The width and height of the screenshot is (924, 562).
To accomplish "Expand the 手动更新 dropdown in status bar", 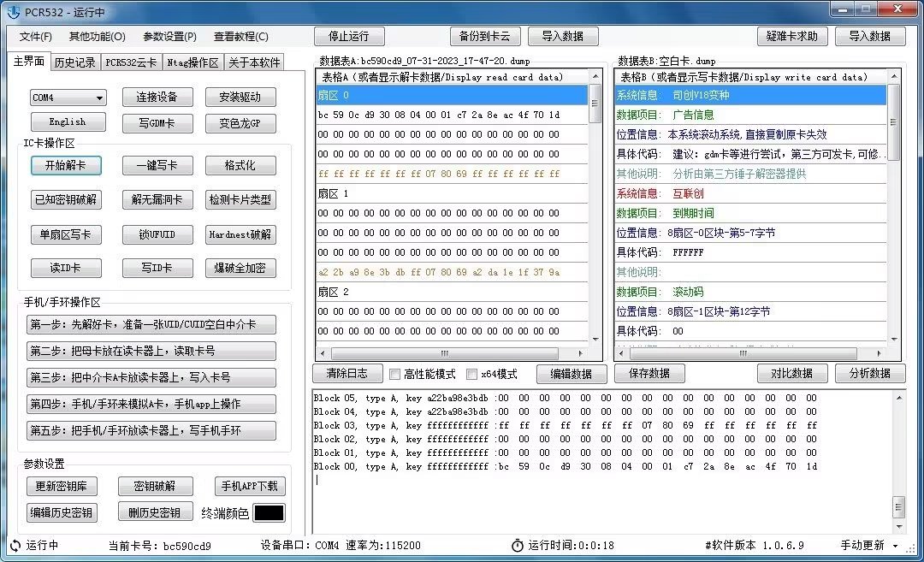I will point(895,545).
